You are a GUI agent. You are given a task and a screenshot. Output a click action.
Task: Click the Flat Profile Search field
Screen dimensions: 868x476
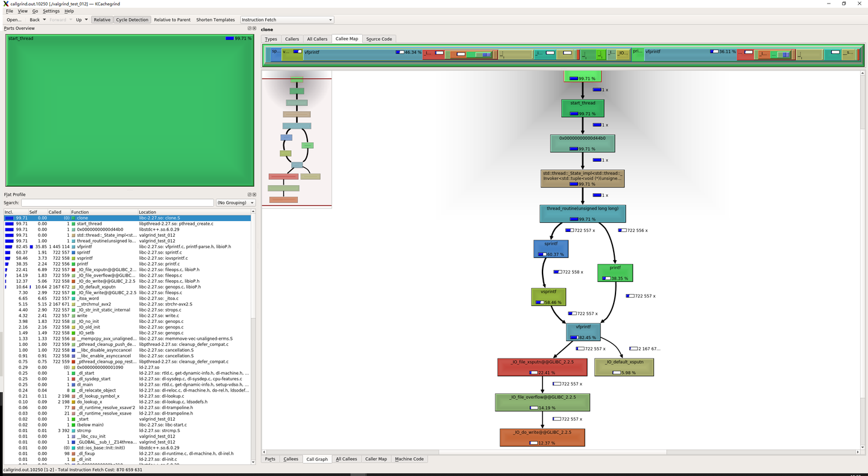coord(117,203)
